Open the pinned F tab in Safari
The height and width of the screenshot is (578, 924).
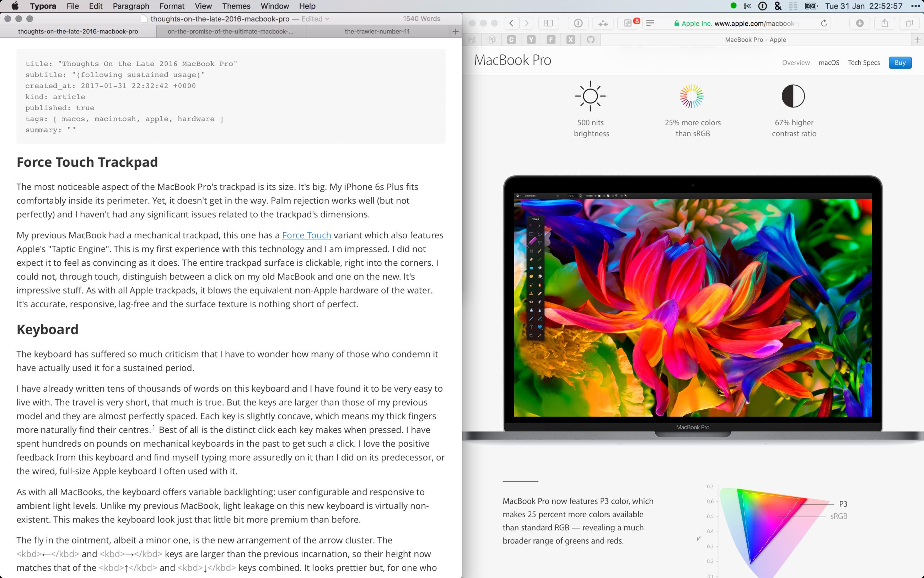coord(551,39)
